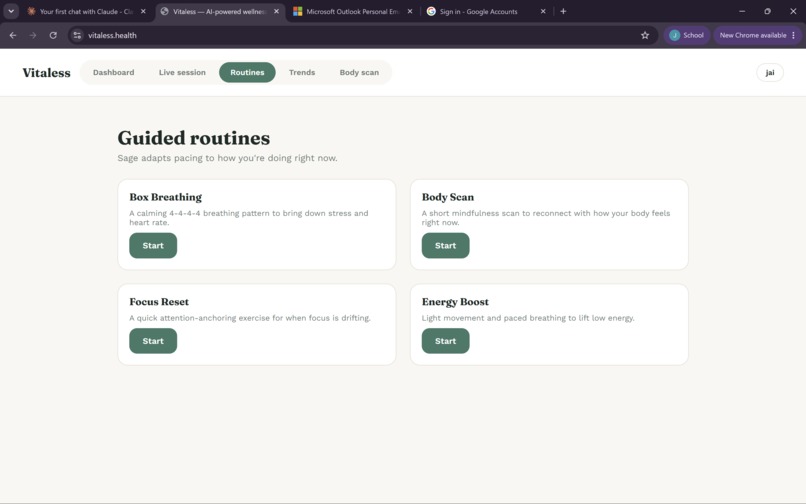806x504 pixels.
Task: Open site information icon in address bar
Action: click(x=77, y=35)
